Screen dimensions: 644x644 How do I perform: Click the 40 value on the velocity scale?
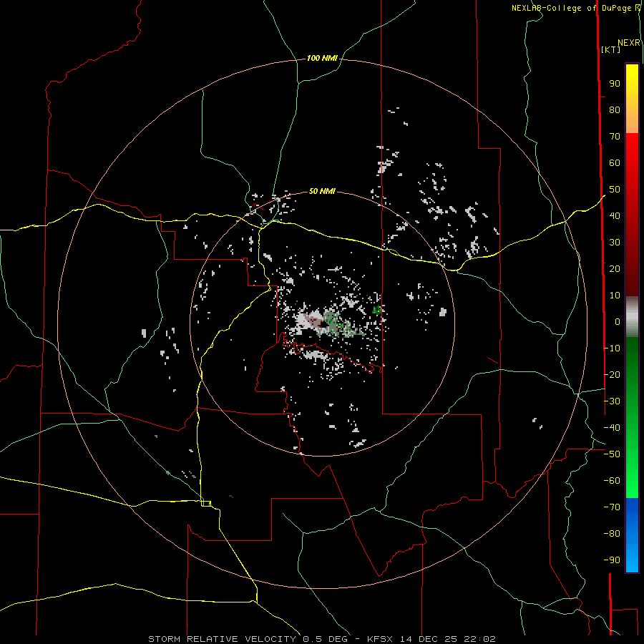[x=615, y=216]
